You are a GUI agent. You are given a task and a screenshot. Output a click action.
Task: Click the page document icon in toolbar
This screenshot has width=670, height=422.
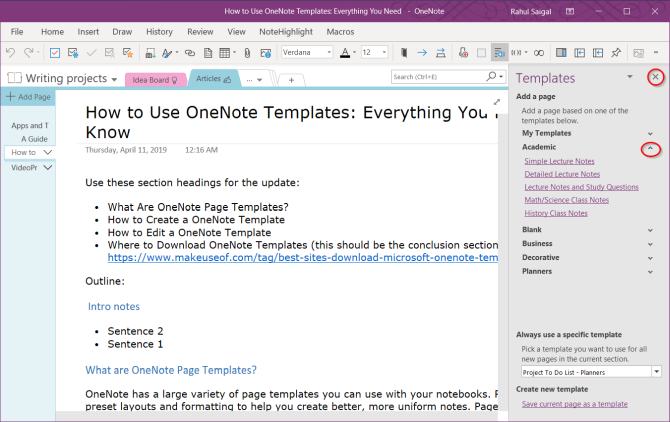coord(208,53)
